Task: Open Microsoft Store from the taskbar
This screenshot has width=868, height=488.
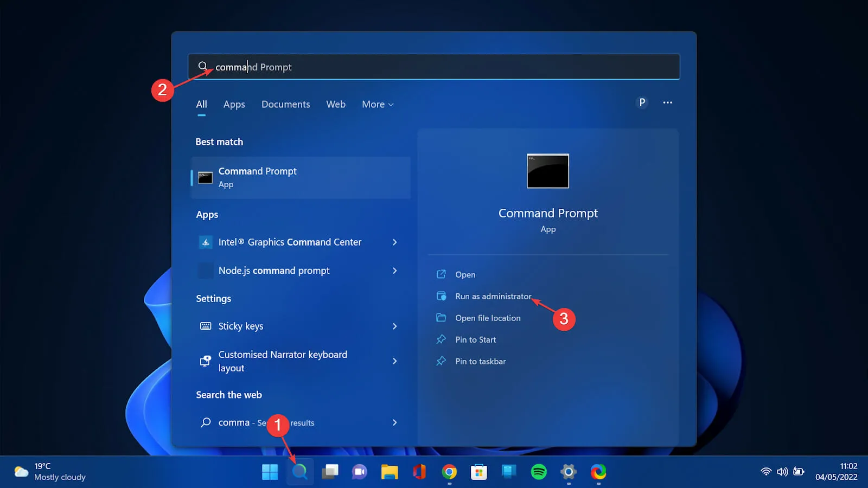Action: click(478, 472)
